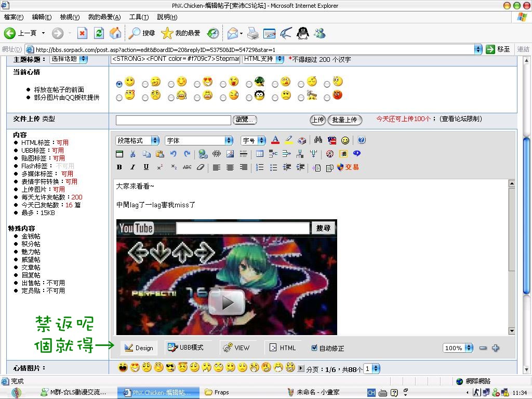The width and height of the screenshot is (532, 399).
Task: Click the center align icon
Action: tap(230, 167)
